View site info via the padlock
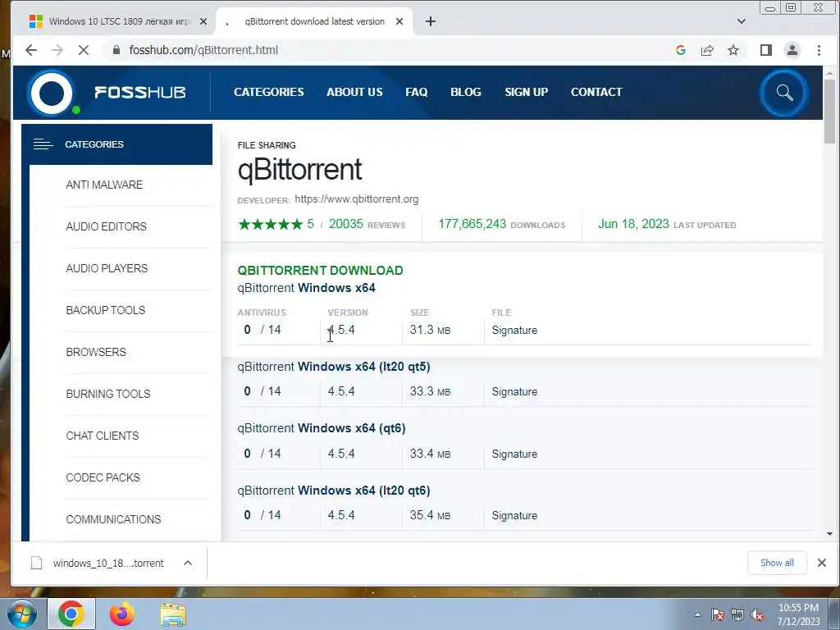Image resolution: width=840 pixels, height=630 pixels. coord(116,50)
